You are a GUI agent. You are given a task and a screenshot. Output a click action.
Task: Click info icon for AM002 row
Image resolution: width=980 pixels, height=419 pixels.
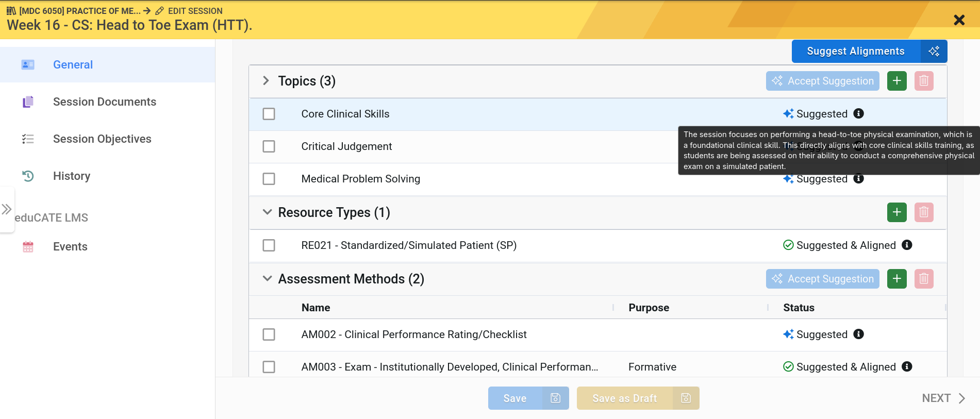[858, 334]
